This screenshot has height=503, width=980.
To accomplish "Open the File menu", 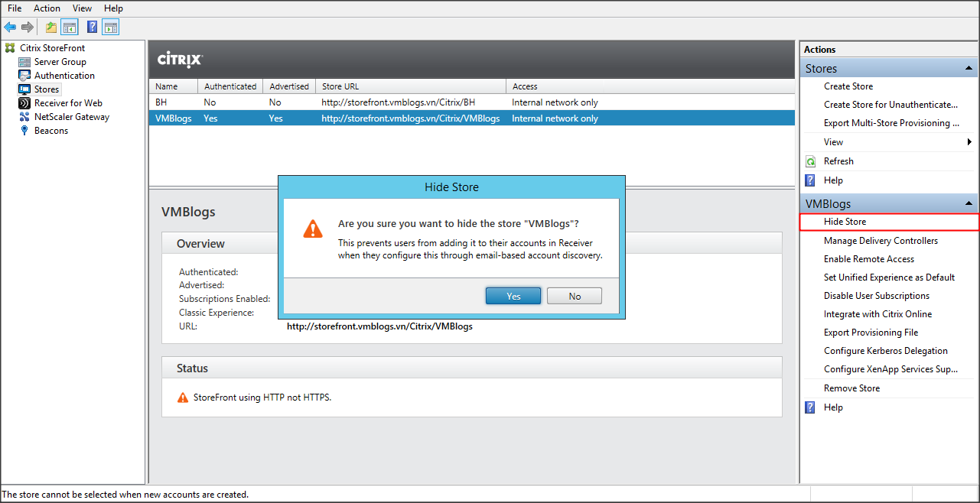I will coord(15,8).
